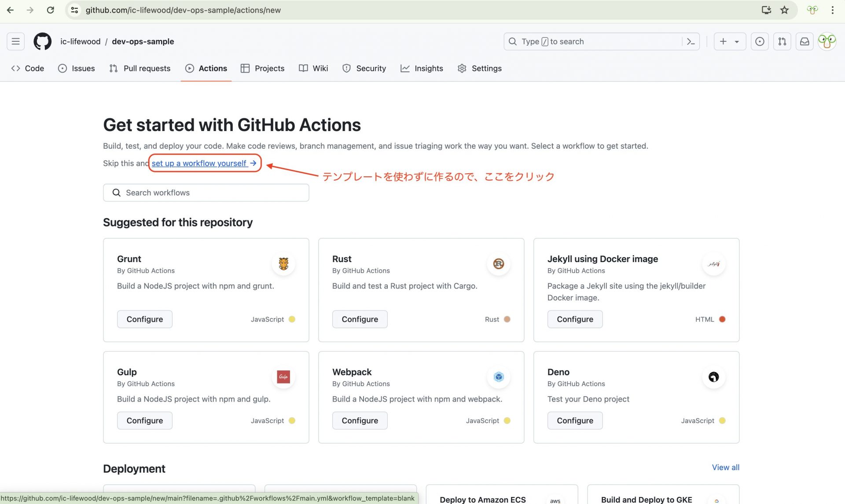Focus the Search workflows field
Viewport: 845px width, 504px height.
tap(206, 193)
